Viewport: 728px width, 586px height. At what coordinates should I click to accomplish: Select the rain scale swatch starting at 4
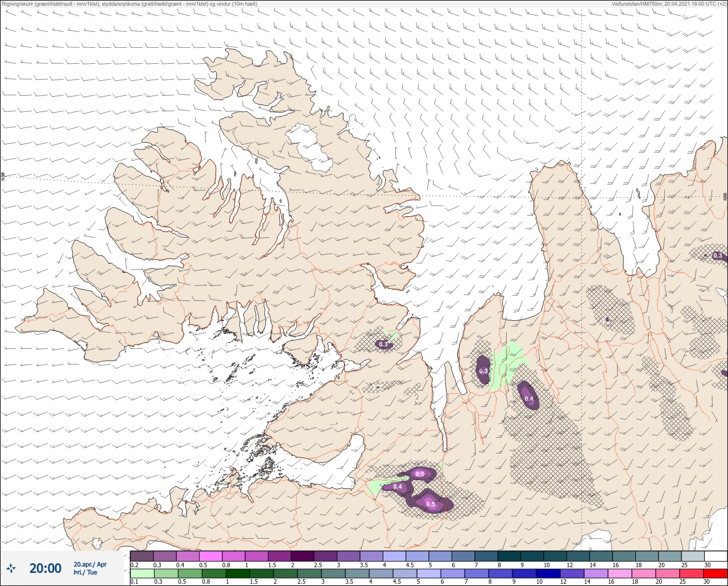click(381, 574)
